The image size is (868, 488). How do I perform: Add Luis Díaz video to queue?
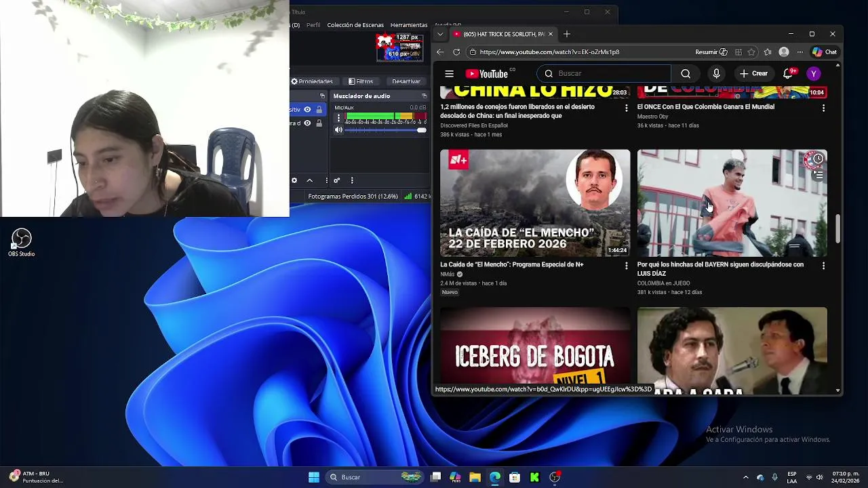tap(818, 175)
